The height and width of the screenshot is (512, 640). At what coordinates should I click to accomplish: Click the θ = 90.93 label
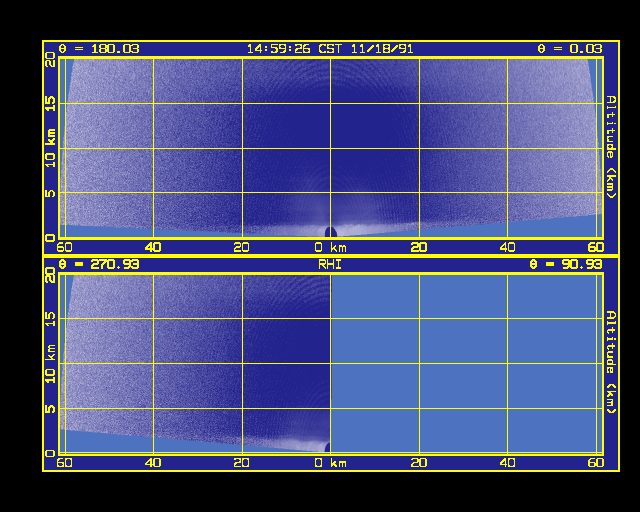[565, 264]
